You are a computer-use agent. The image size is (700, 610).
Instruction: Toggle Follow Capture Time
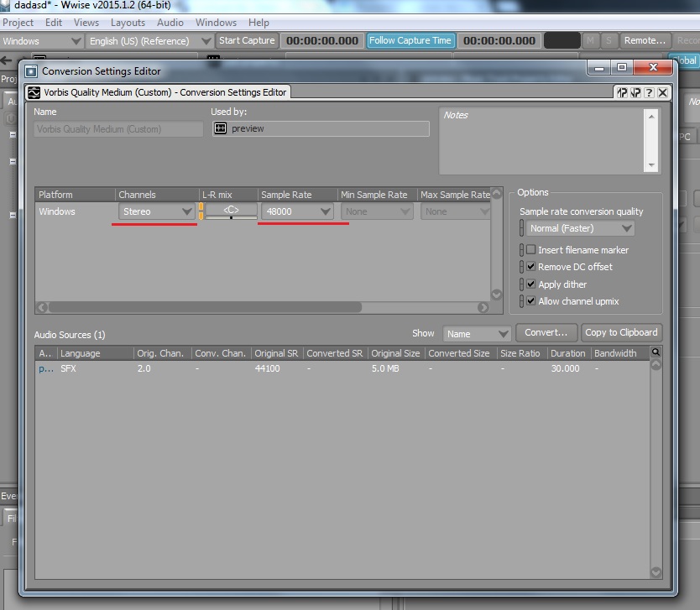coord(410,40)
